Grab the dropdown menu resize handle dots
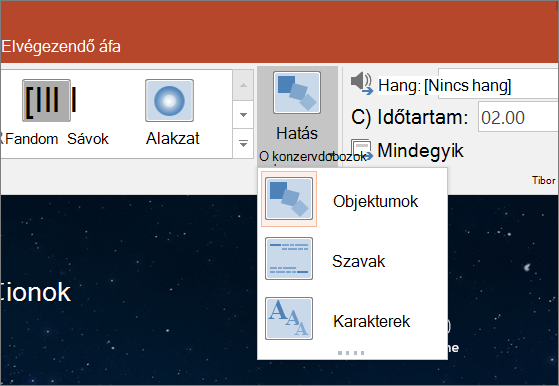The image size is (559, 386). point(351,353)
